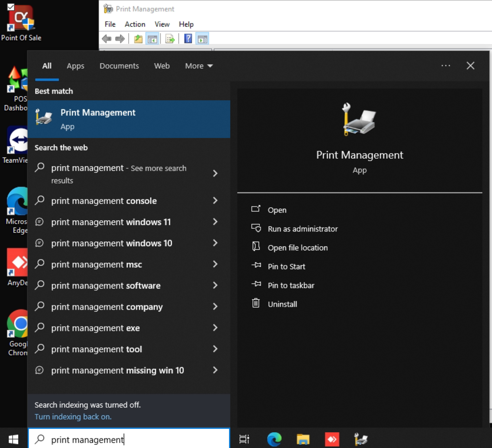The height and width of the screenshot is (448, 492).
Task: Click the Forward arrow in Print Management toolbar
Action: coord(120,39)
